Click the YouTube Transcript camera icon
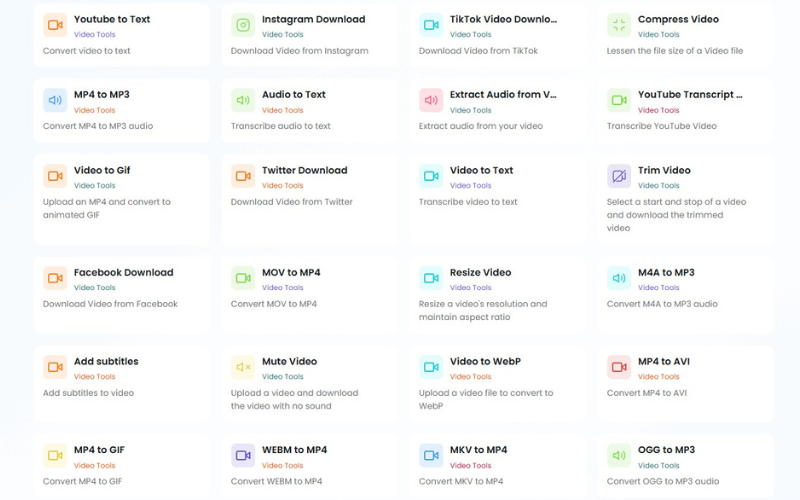Image resolution: width=800 pixels, height=500 pixels. (619, 100)
